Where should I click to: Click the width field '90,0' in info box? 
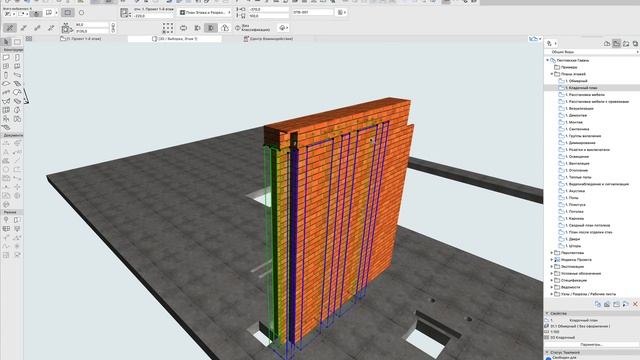pyautogui.click(x=92, y=25)
